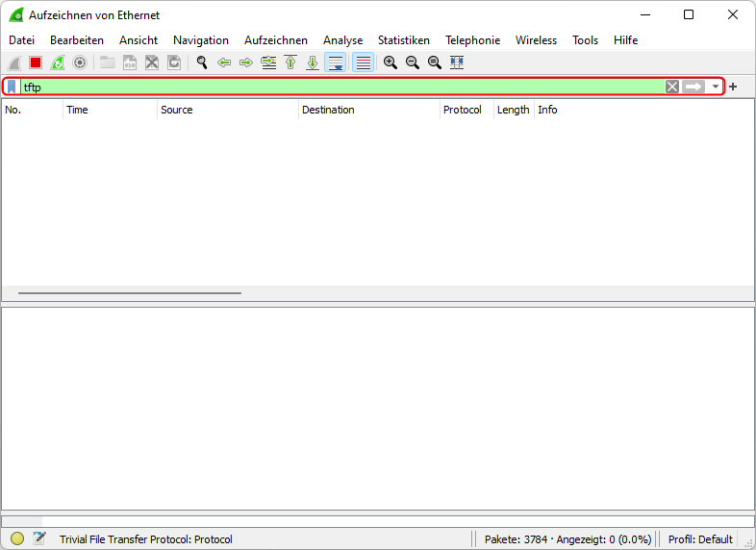Toggle auto-scroll during live capture

[335, 62]
